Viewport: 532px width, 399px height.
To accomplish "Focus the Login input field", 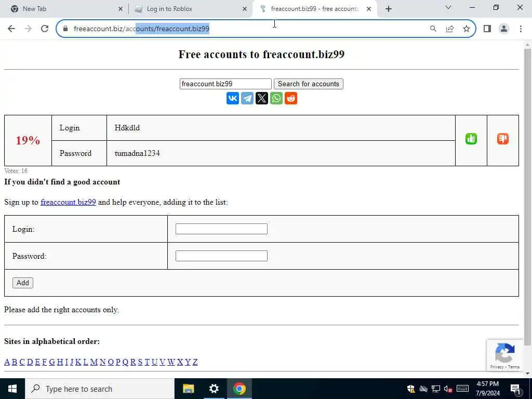I will [x=221, y=229].
